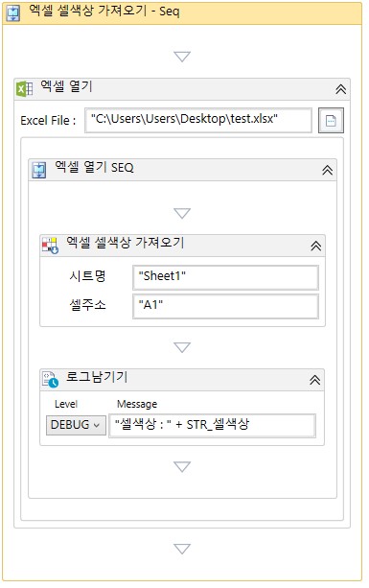Collapse the 엑셀 열기 SEQ sequence
The image size is (369, 588).
(x=328, y=170)
